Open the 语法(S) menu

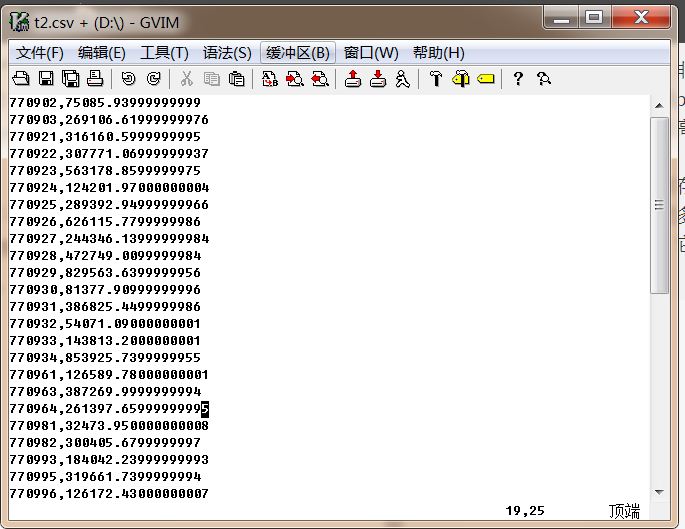[227, 53]
